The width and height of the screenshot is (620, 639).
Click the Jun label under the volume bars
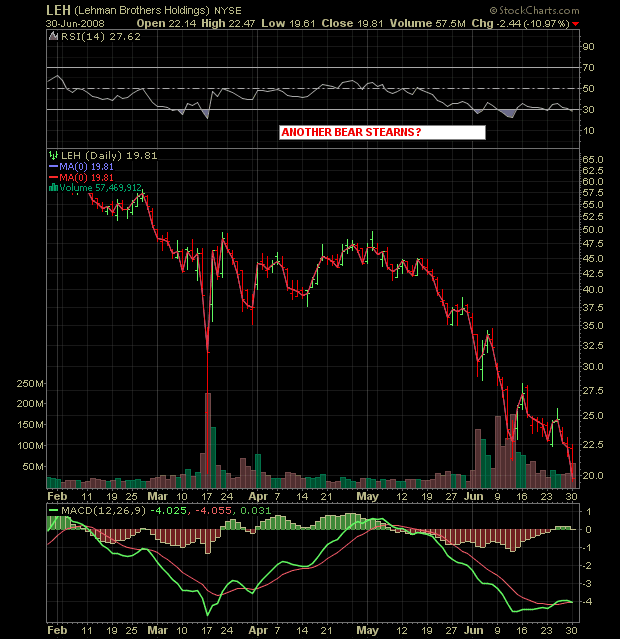pos(473,496)
